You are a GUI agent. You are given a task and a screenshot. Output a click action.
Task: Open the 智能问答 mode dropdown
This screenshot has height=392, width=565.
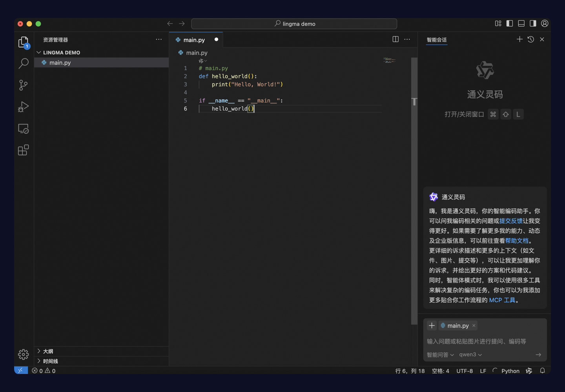pos(440,354)
